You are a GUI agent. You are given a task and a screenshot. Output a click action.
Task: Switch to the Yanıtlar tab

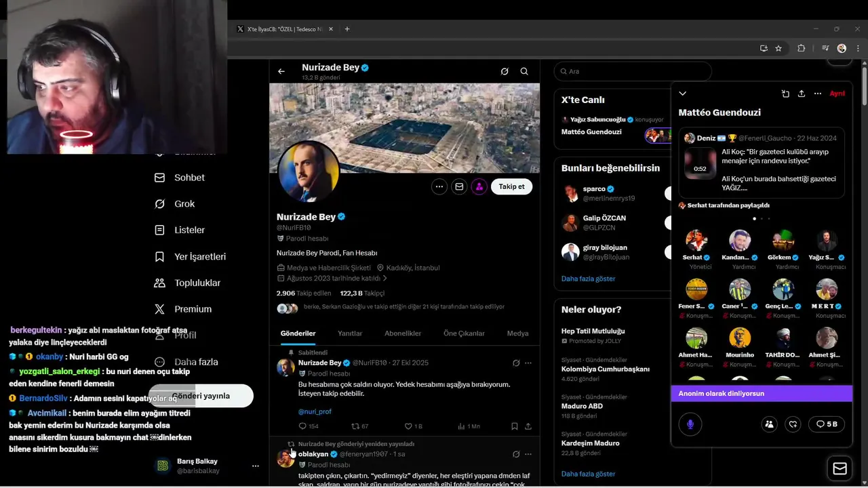(350, 333)
